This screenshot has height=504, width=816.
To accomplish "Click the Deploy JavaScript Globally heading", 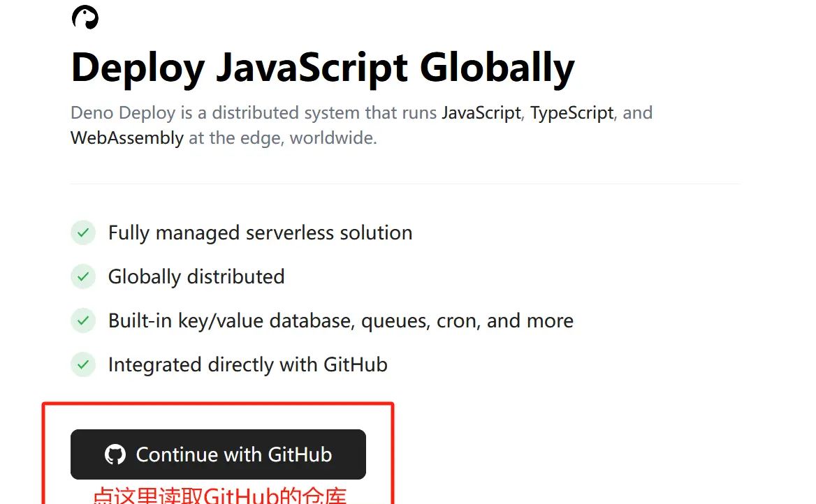I will (x=323, y=68).
